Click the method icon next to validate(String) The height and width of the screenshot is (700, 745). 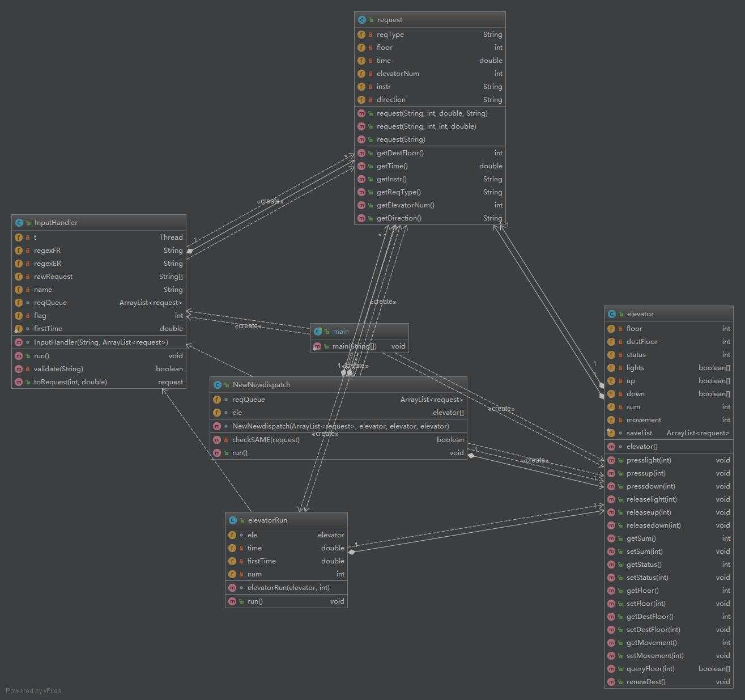coord(19,369)
